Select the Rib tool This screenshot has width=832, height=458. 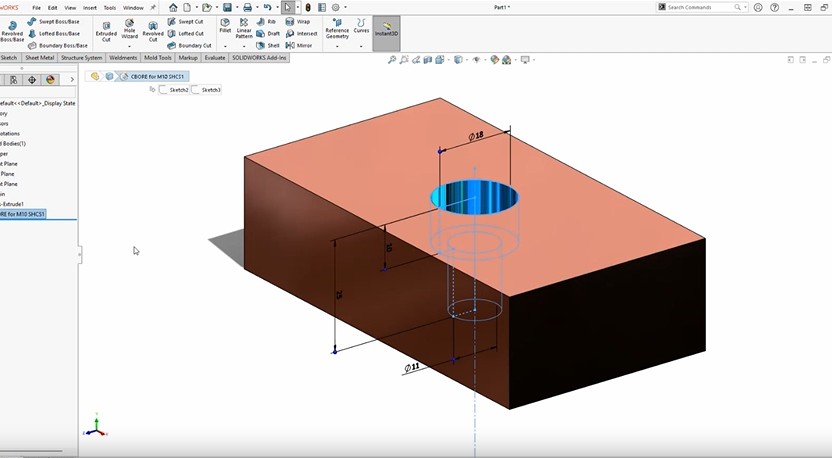pos(266,22)
